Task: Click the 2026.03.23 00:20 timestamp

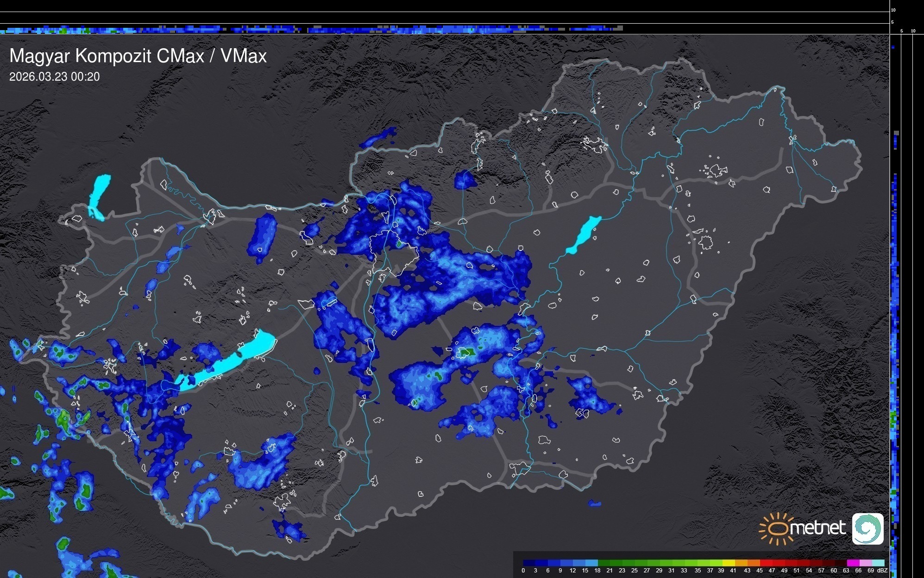Action: tap(54, 76)
